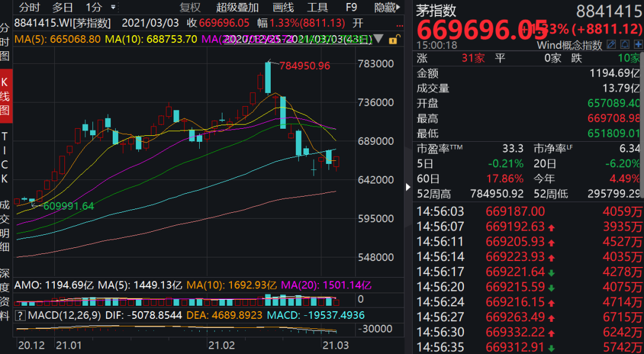The width and height of the screenshot is (644, 354).
Task: Switch to 分时 view
Action: tap(30, 7)
